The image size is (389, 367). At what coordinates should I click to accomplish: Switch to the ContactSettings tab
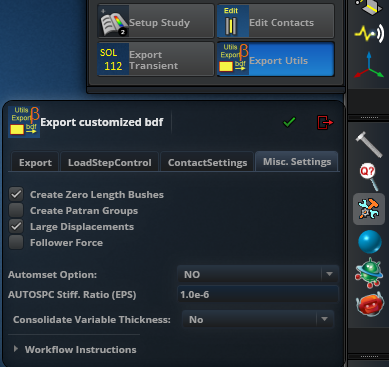point(207,162)
